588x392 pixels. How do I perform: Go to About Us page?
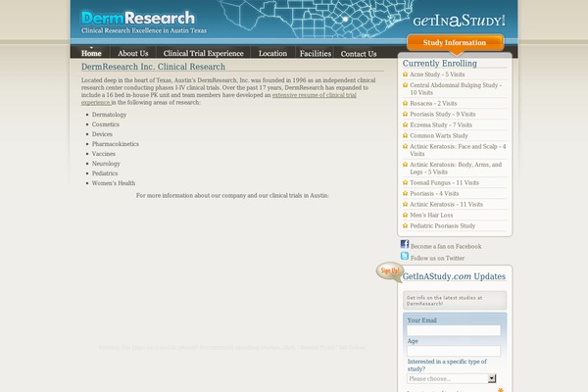coord(133,53)
